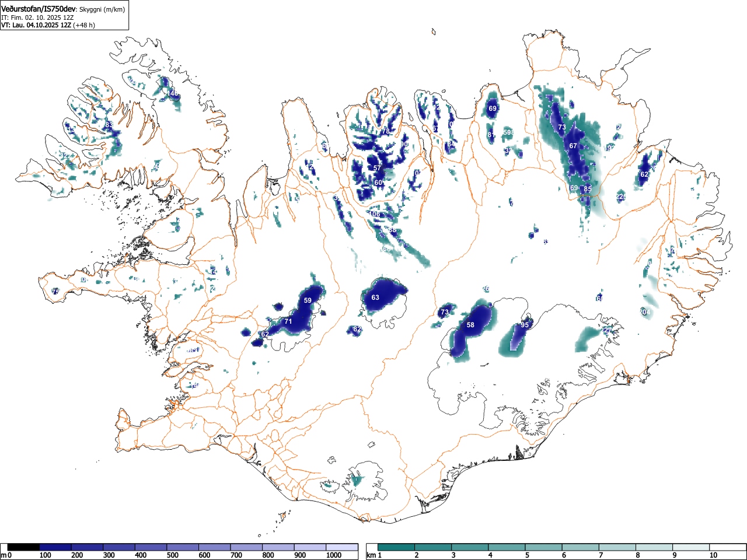Click the 1–2 km teal legend swatch
The image size is (747, 560).
click(397, 547)
